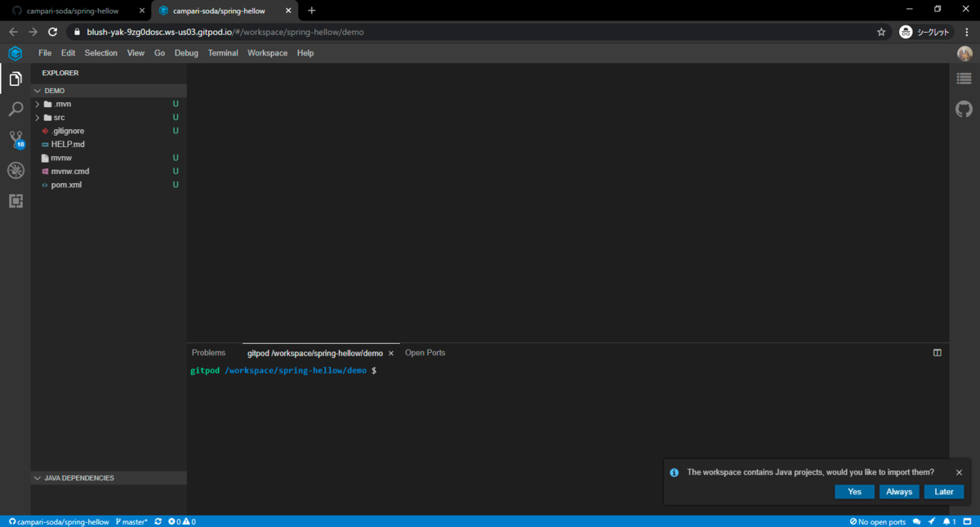Open the File menu

click(x=45, y=53)
